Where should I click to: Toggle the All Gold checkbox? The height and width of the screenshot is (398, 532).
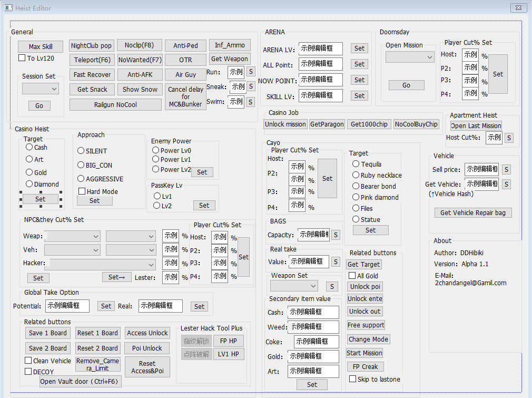[x=352, y=276]
